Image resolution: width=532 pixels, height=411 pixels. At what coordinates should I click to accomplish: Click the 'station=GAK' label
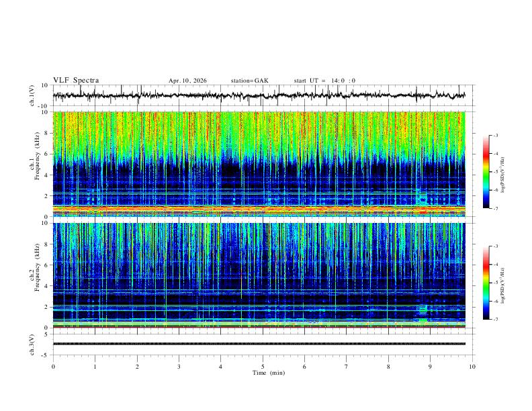coord(249,81)
